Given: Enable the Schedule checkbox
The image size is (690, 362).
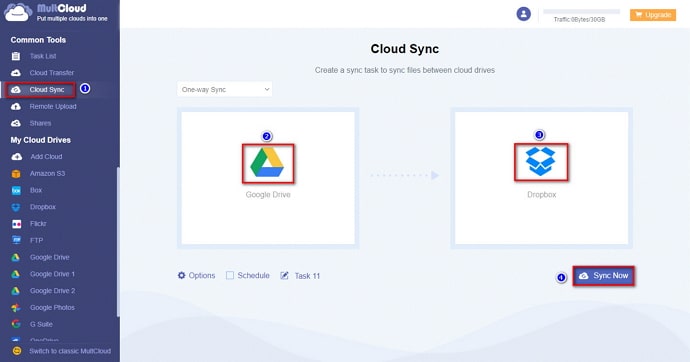Looking at the screenshot, I should click(x=230, y=275).
